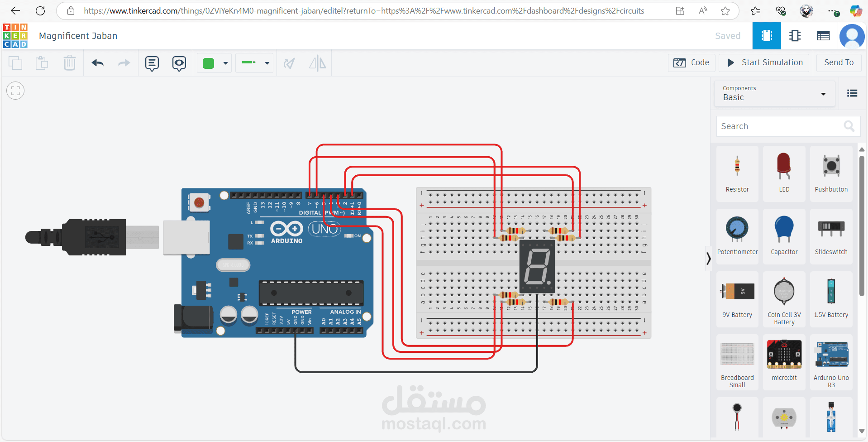Open the Notes tool

pyautogui.click(x=152, y=63)
